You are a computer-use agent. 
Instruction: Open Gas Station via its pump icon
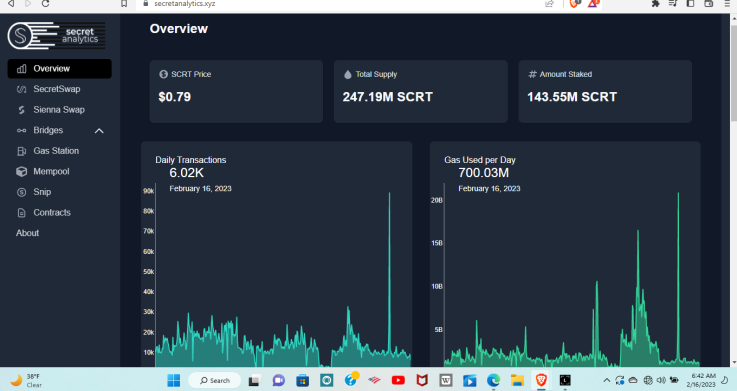point(21,151)
